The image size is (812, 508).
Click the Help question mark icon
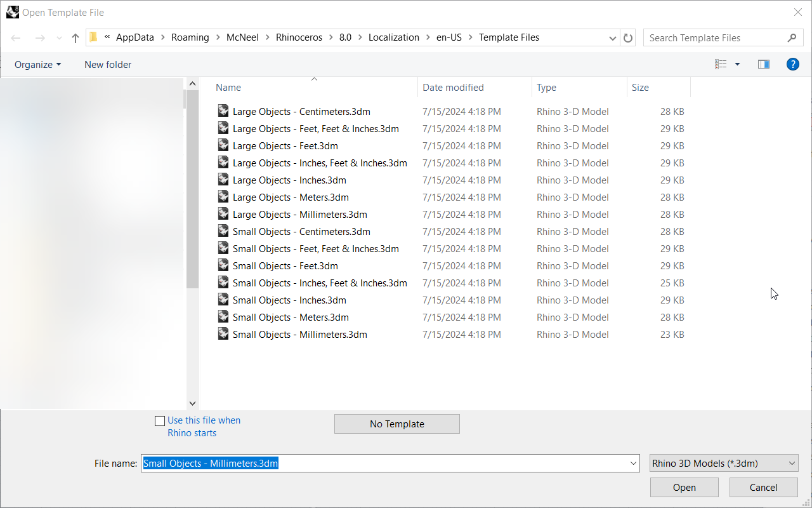792,64
